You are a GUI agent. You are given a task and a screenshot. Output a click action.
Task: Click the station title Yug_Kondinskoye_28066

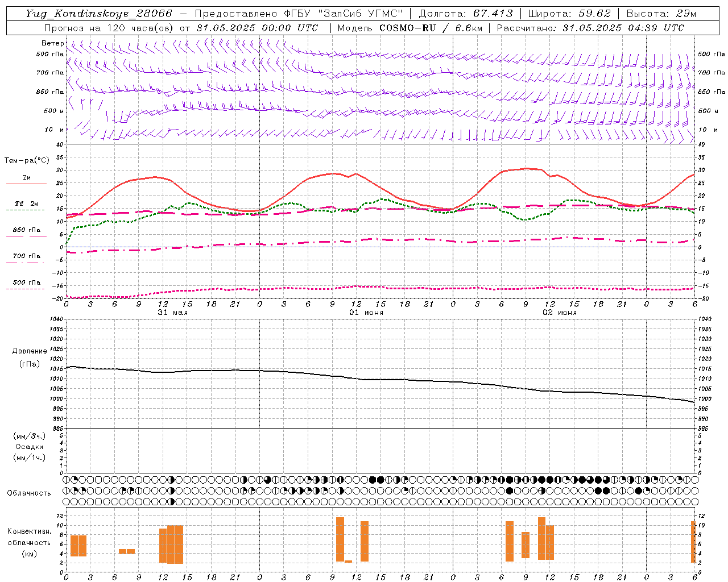[98, 14]
